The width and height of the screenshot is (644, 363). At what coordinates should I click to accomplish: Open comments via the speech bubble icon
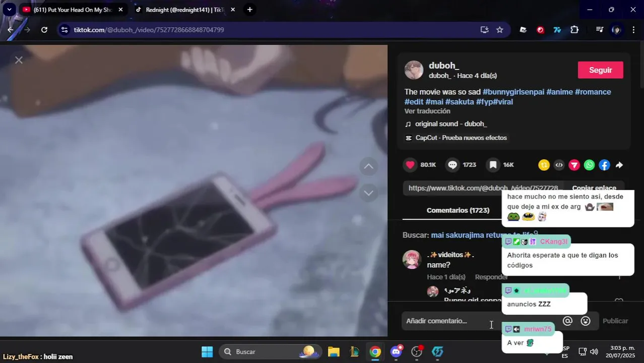pos(453,165)
